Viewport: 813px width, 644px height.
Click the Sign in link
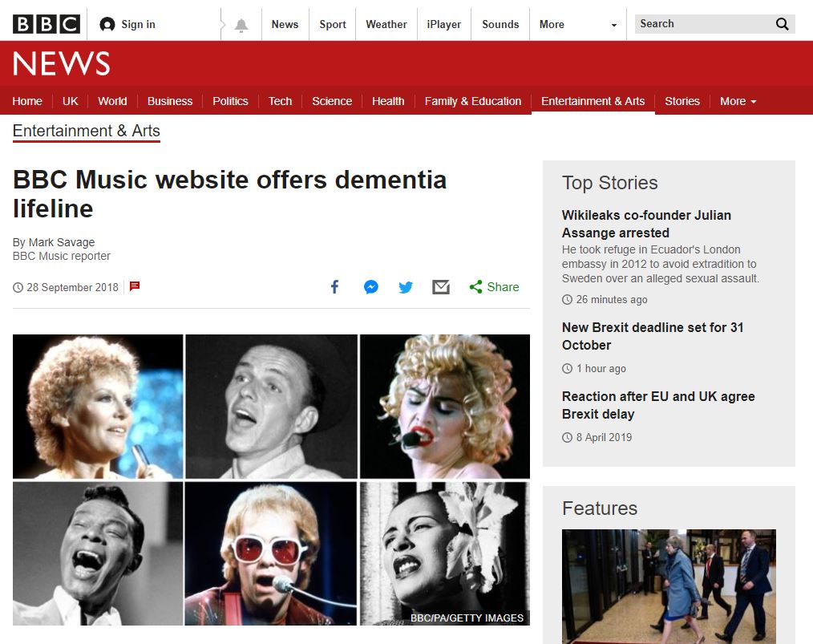point(138,24)
